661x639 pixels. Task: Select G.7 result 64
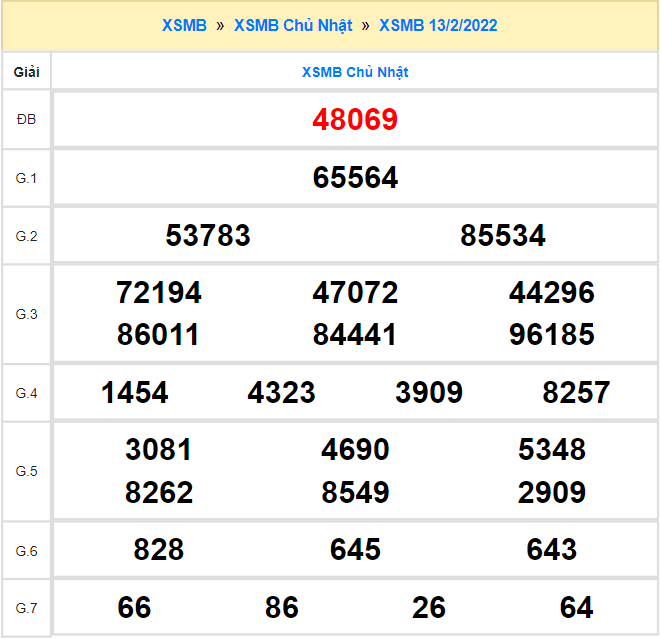(577, 607)
